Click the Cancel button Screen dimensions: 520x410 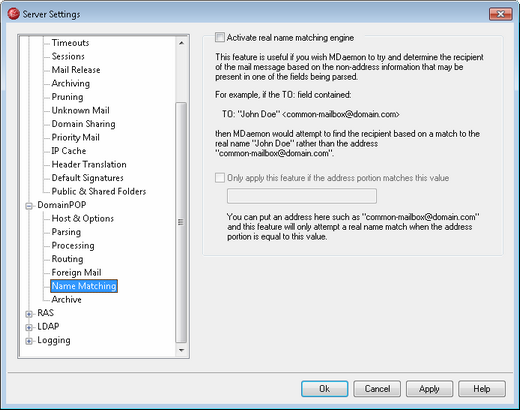tap(377, 389)
